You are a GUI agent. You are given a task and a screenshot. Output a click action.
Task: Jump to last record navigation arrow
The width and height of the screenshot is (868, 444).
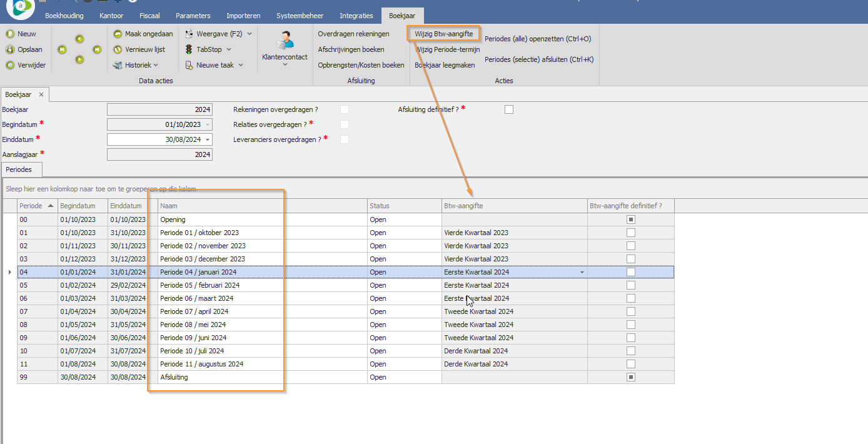(97, 49)
